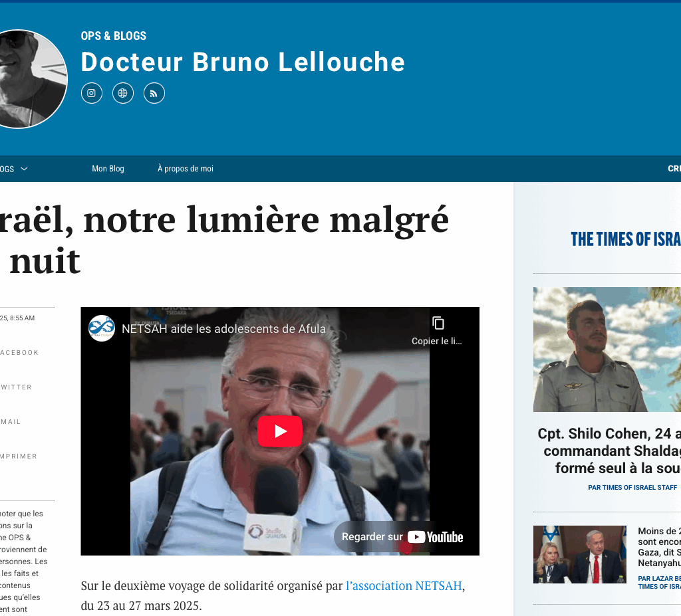Open the video title NETSAH aide les adolescents
This screenshot has width=681, height=616.
223,329
